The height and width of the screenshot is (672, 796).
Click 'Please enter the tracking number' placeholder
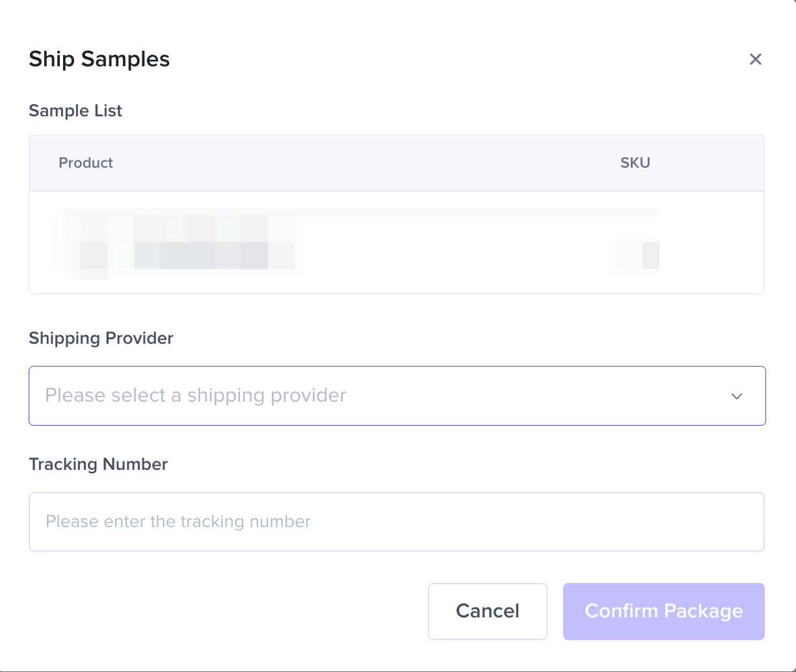(178, 522)
